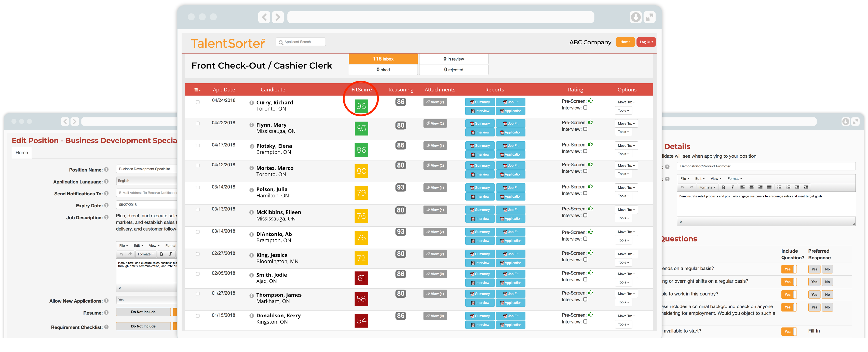The width and height of the screenshot is (868, 352).
Task: Click the help icon next to Expiry Date
Action: pyautogui.click(x=106, y=206)
